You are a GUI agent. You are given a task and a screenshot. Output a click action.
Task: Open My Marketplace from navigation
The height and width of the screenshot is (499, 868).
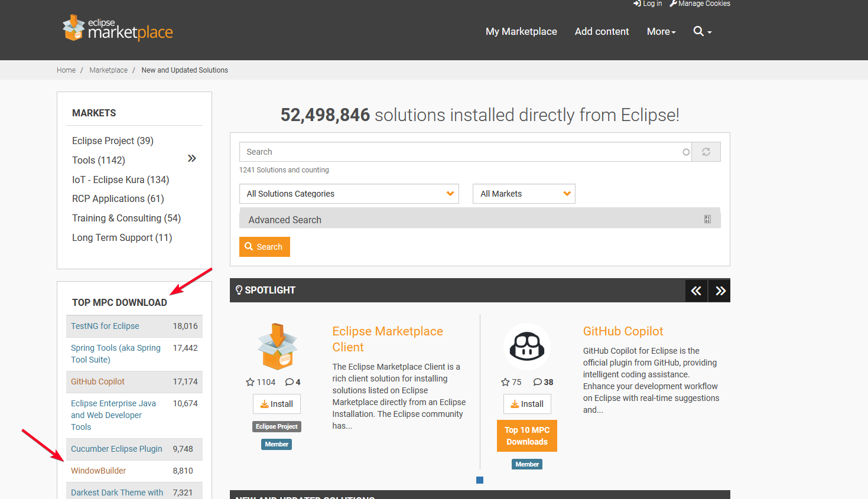click(x=521, y=31)
